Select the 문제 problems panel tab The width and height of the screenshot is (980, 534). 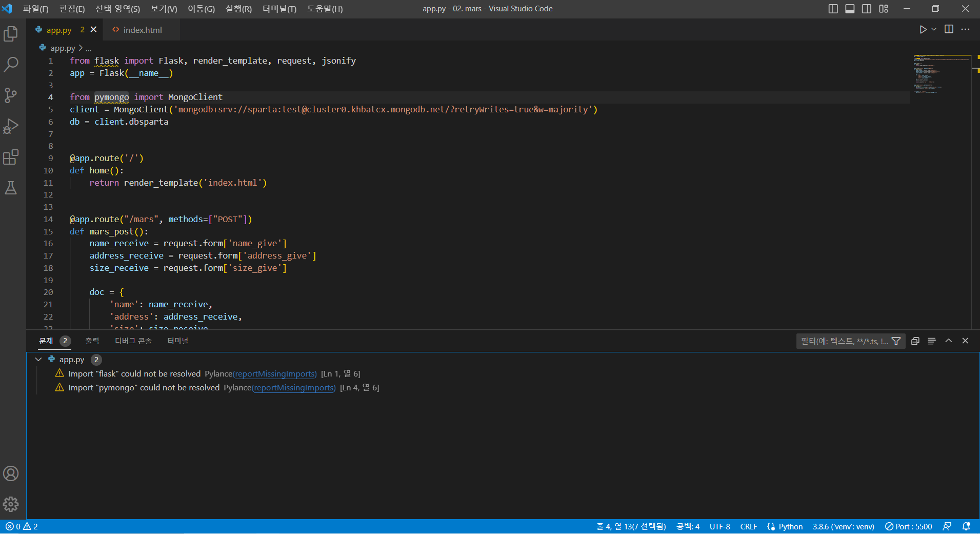click(46, 341)
